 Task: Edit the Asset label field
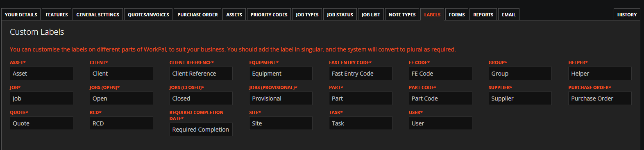[x=41, y=74]
